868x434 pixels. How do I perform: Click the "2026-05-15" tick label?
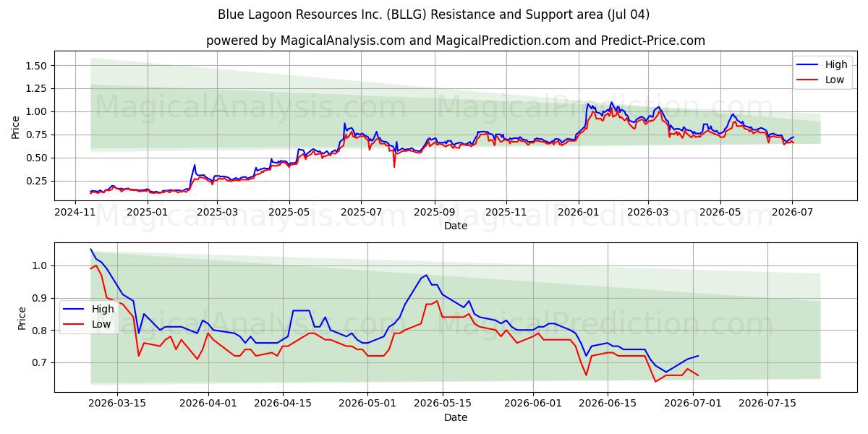[442, 404]
